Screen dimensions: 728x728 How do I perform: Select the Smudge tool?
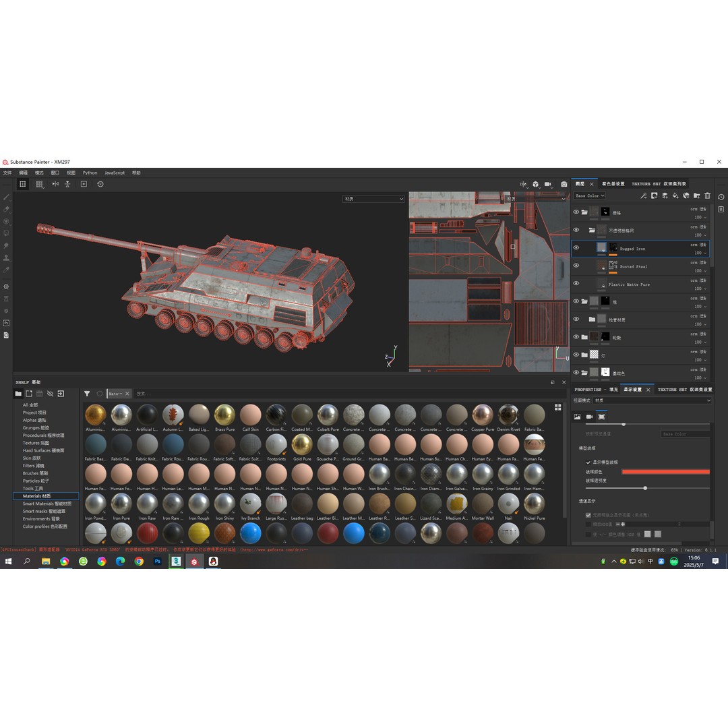click(7, 245)
